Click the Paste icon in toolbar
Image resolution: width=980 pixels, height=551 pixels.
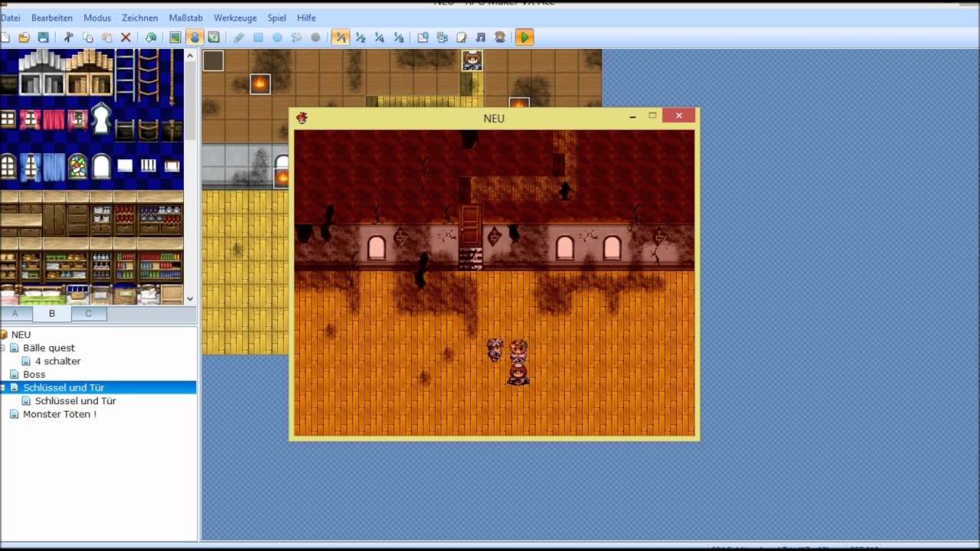106,37
